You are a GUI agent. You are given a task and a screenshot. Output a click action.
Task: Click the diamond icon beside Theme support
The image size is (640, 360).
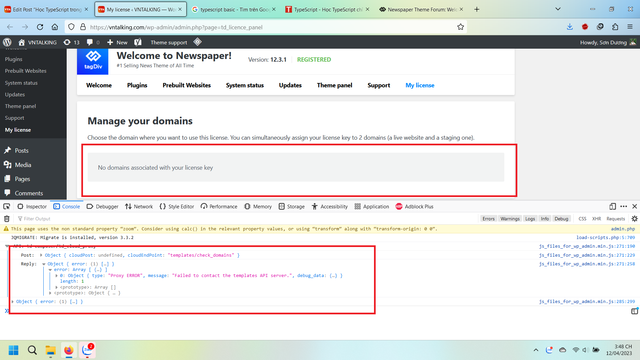coord(198,42)
